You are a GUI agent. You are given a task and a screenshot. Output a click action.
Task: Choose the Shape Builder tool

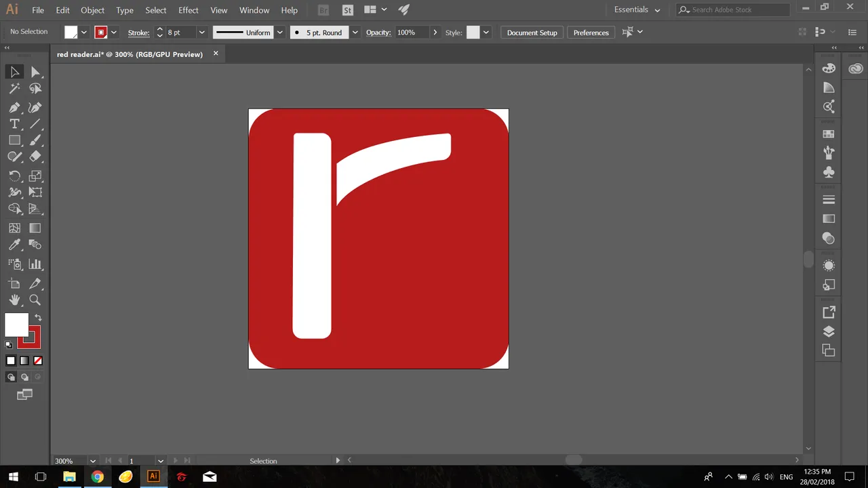coord(14,209)
